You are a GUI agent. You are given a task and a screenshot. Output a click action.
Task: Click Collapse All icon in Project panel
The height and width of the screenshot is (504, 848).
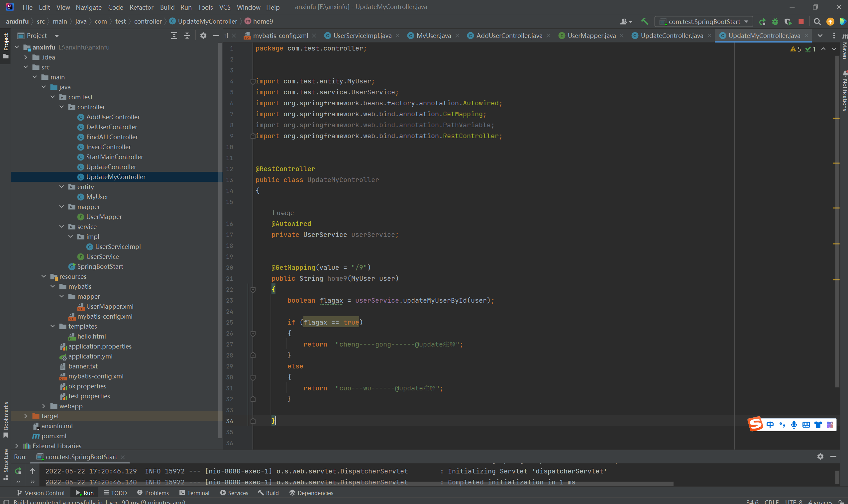[187, 36]
